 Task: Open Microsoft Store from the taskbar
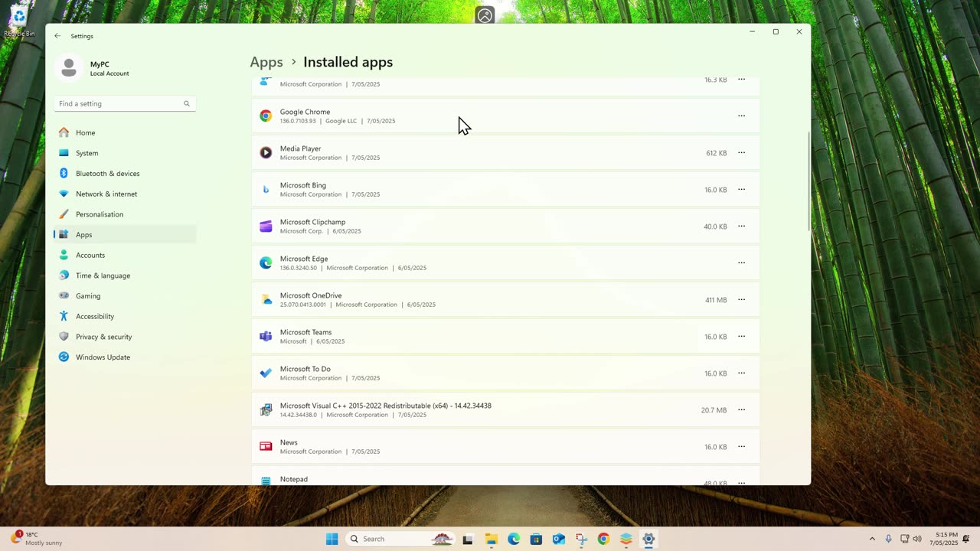click(536, 539)
